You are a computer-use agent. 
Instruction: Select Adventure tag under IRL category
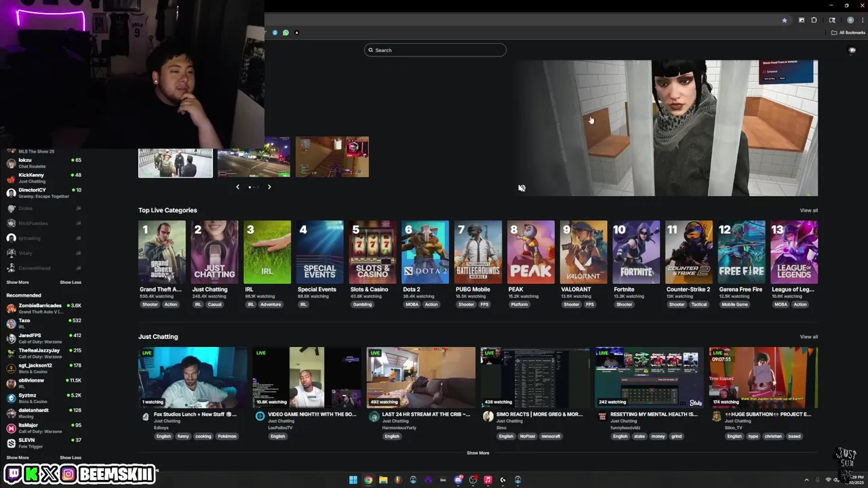tap(270, 304)
